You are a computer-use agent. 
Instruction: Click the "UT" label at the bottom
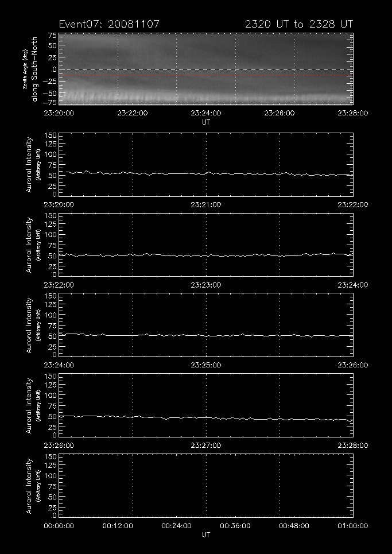point(206,535)
